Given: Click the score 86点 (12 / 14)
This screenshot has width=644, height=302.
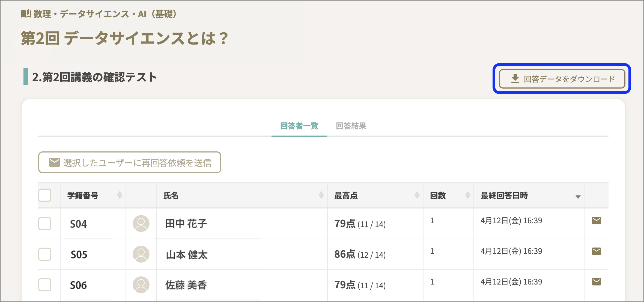Looking at the screenshot, I should 360,254.
